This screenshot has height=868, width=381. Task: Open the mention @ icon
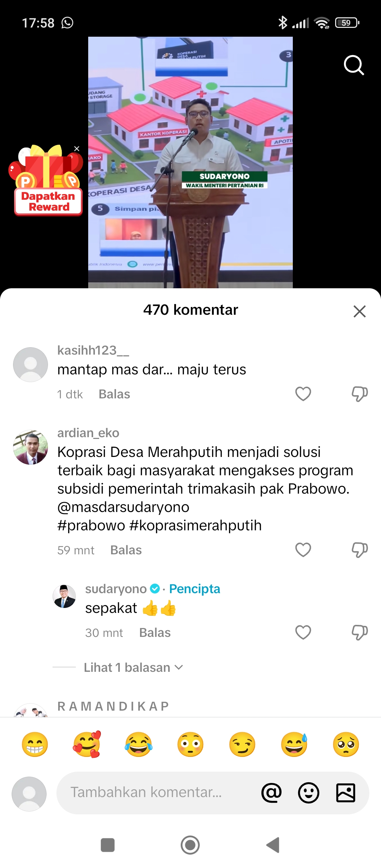click(x=271, y=793)
